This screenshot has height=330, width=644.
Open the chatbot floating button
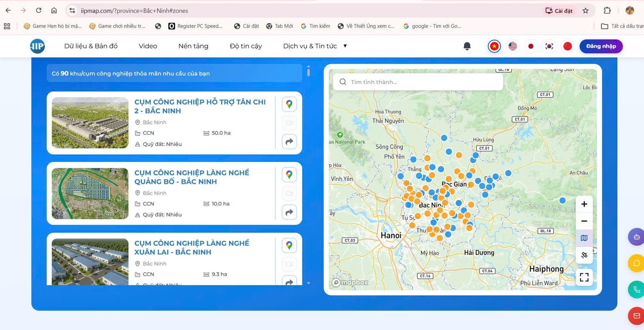[x=637, y=237]
